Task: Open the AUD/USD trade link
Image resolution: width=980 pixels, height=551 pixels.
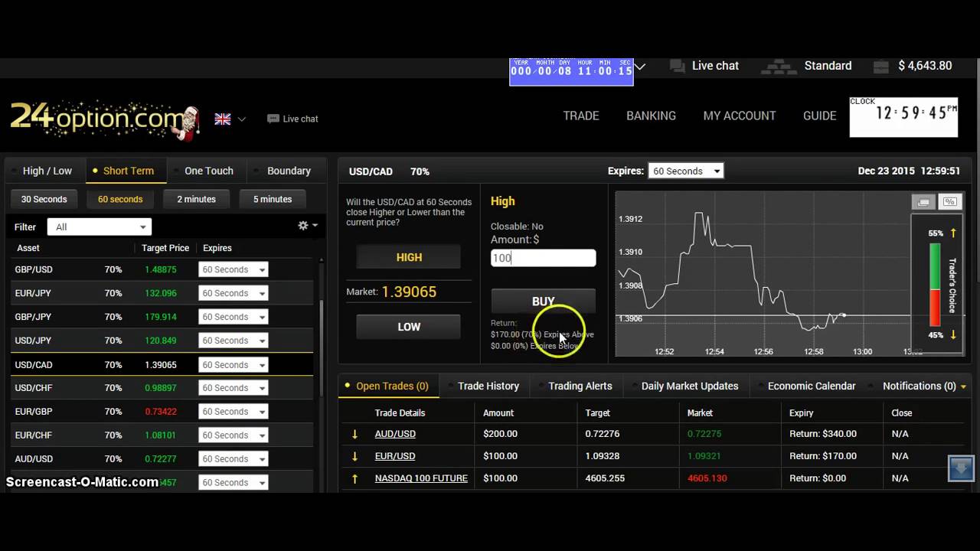Action: [395, 434]
